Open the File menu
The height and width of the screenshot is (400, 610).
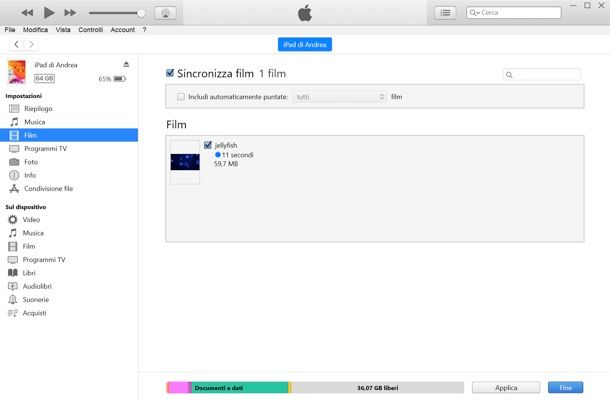coord(10,30)
